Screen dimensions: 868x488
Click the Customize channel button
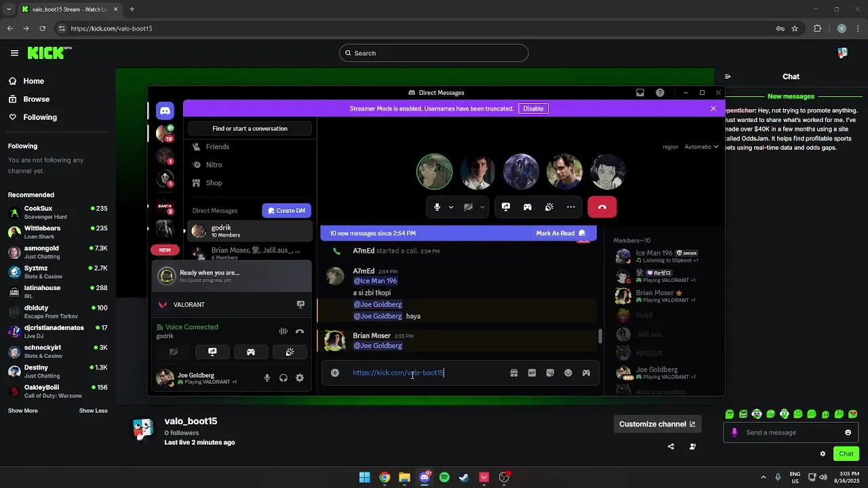pyautogui.click(x=657, y=424)
